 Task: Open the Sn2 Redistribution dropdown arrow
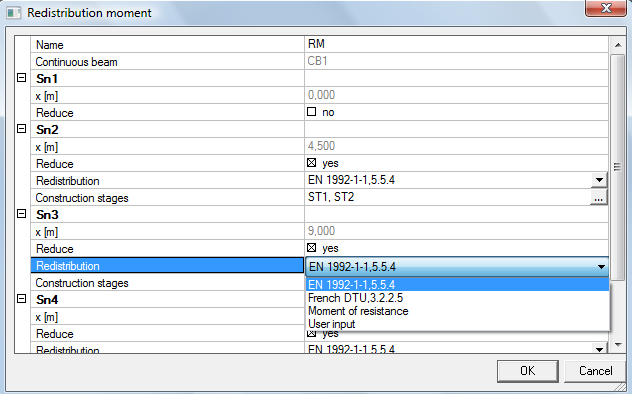click(x=599, y=180)
